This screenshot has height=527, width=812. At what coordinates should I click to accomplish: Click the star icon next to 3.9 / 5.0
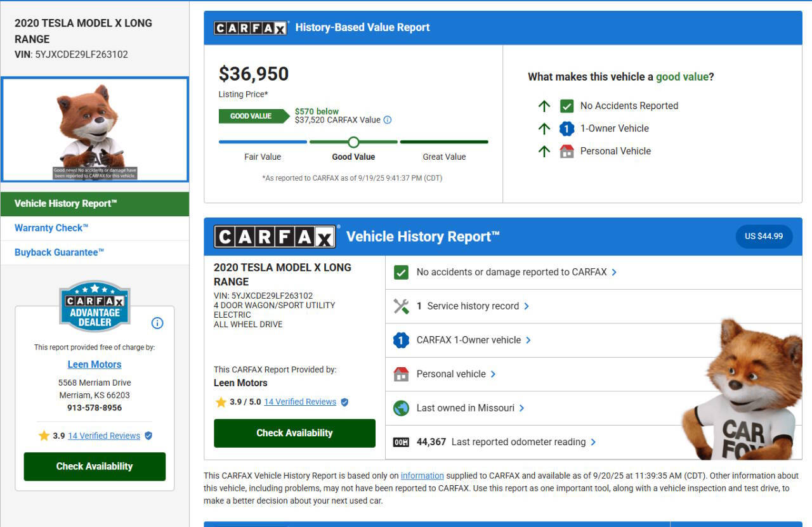pos(221,402)
